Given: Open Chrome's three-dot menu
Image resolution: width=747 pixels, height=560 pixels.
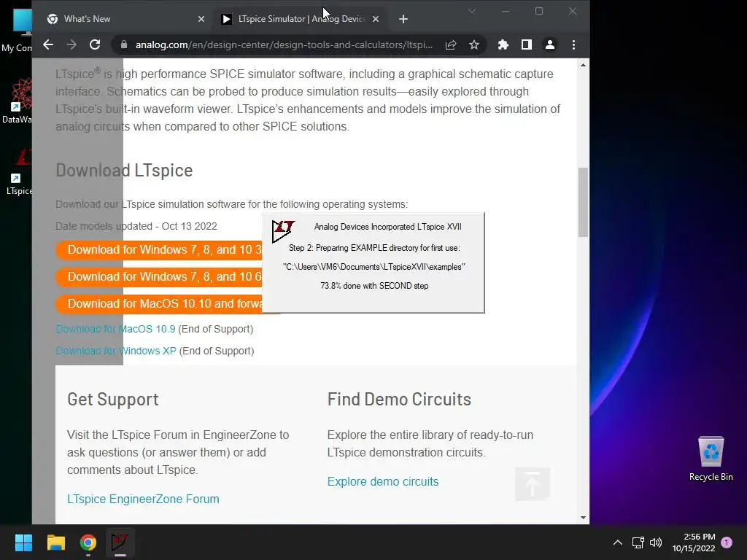Looking at the screenshot, I should click(573, 44).
